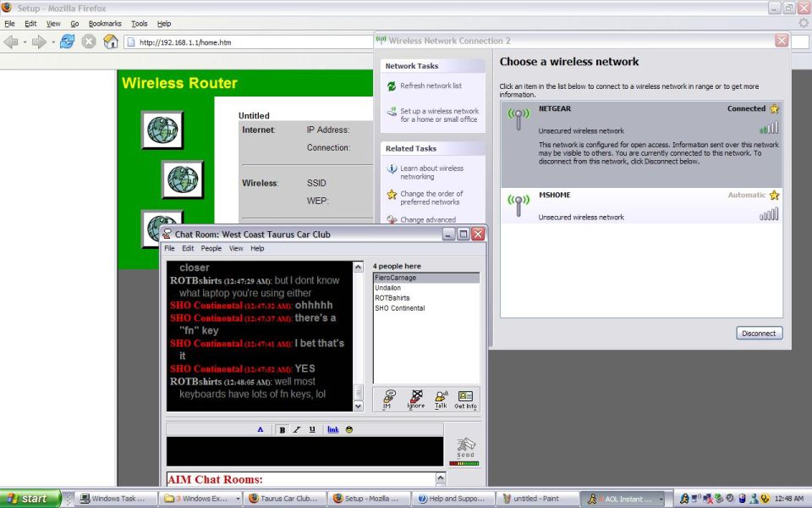Insert hyperlink using chat 'link' button
The image size is (812, 508).
click(333, 430)
